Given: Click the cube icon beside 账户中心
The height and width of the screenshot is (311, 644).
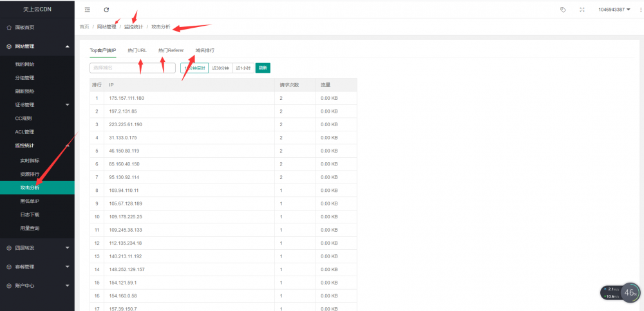Looking at the screenshot, I should coord(8,285).
